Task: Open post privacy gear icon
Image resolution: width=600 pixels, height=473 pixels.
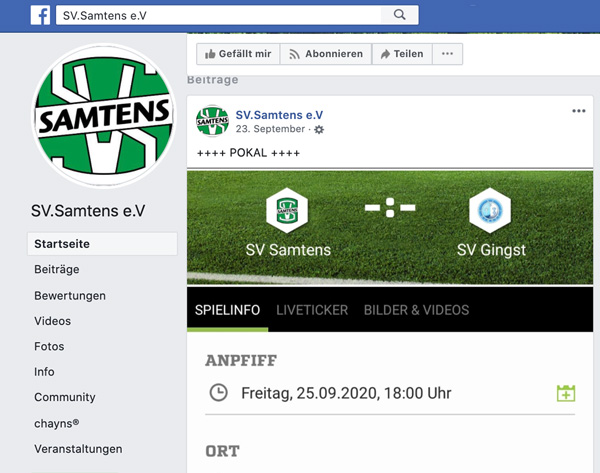Action: pyautogui.click(x=319, y=129)
